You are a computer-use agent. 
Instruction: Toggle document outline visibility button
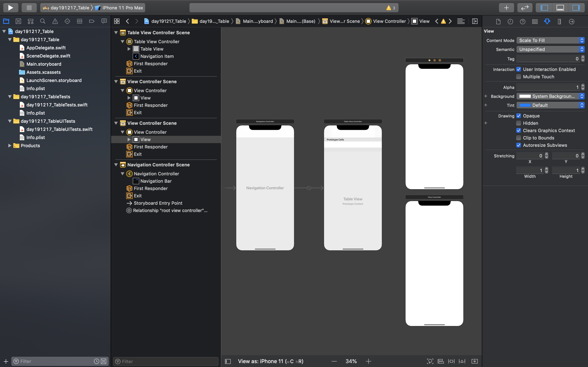(x=228, y=361)
